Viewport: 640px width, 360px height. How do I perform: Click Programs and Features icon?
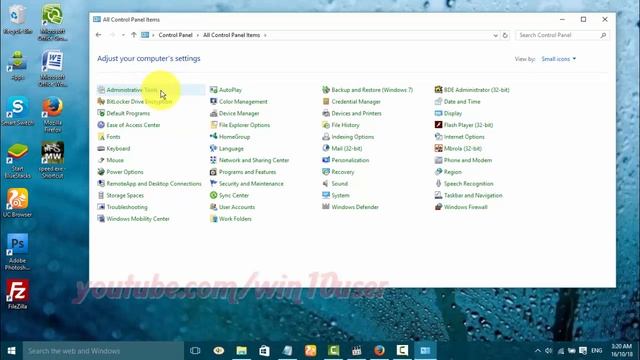click(x=213, y=172)
